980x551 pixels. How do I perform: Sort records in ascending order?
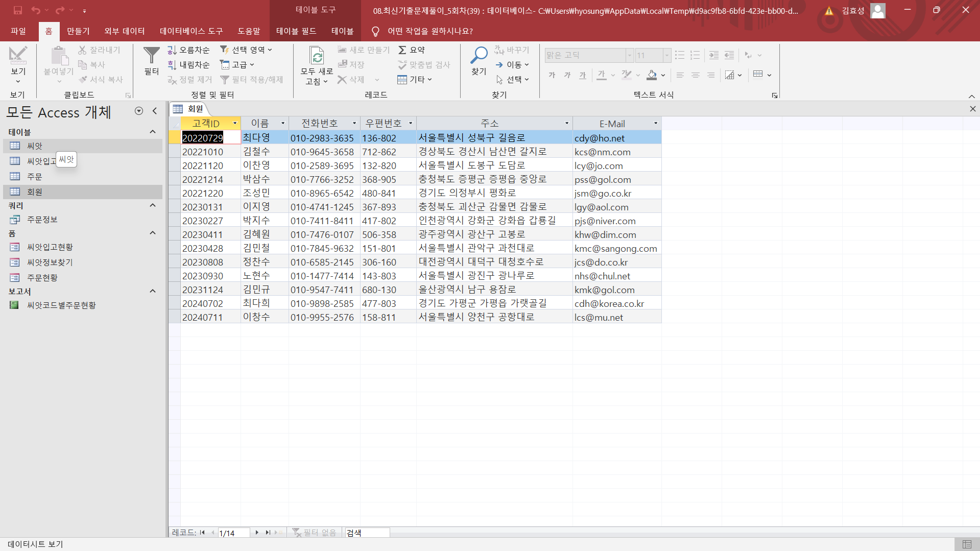click(x=188, y=50)
